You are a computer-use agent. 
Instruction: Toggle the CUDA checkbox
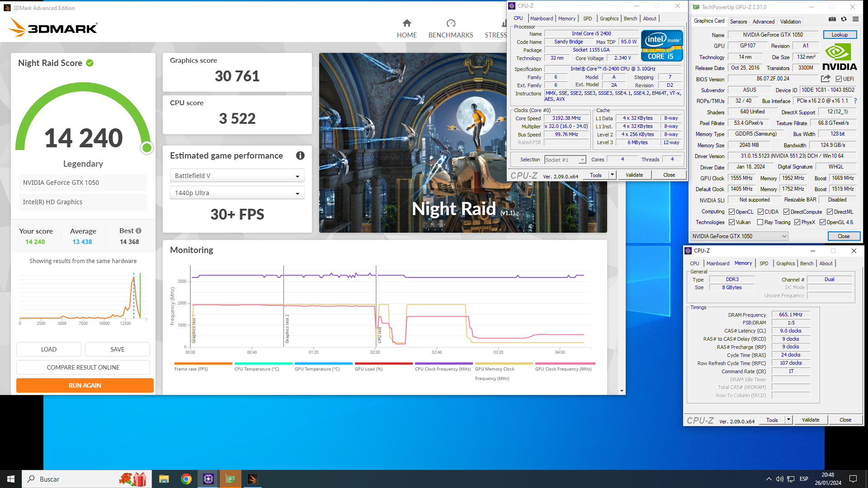[761, 212]
